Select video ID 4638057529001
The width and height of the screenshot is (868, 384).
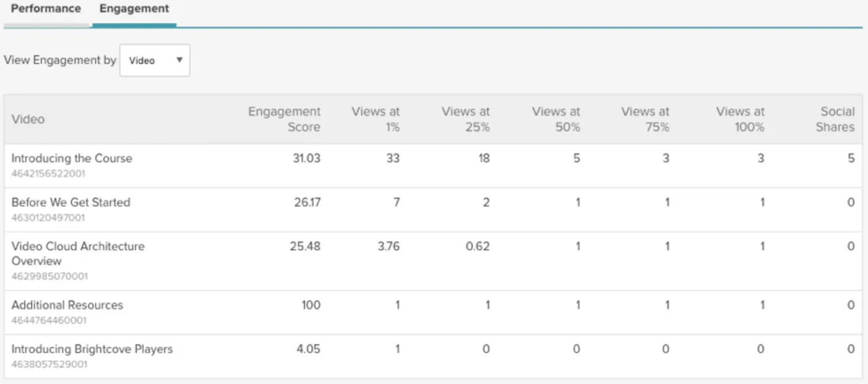coord(49,364)
